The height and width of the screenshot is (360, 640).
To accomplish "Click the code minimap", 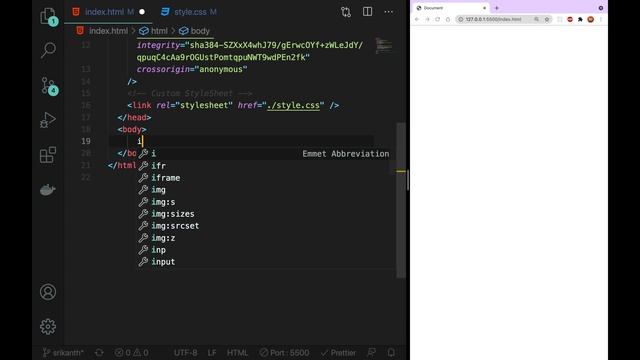I will coord(384,45).
